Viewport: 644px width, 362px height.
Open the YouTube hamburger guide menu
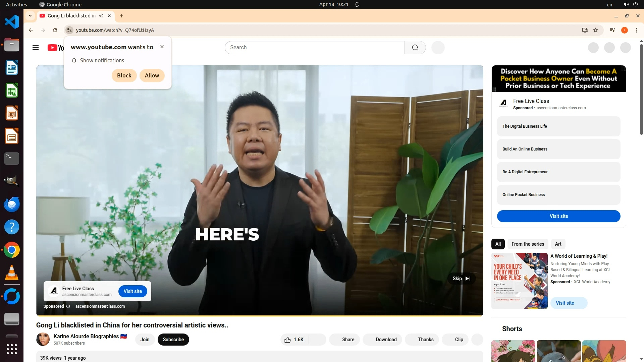tap(36, 48)
